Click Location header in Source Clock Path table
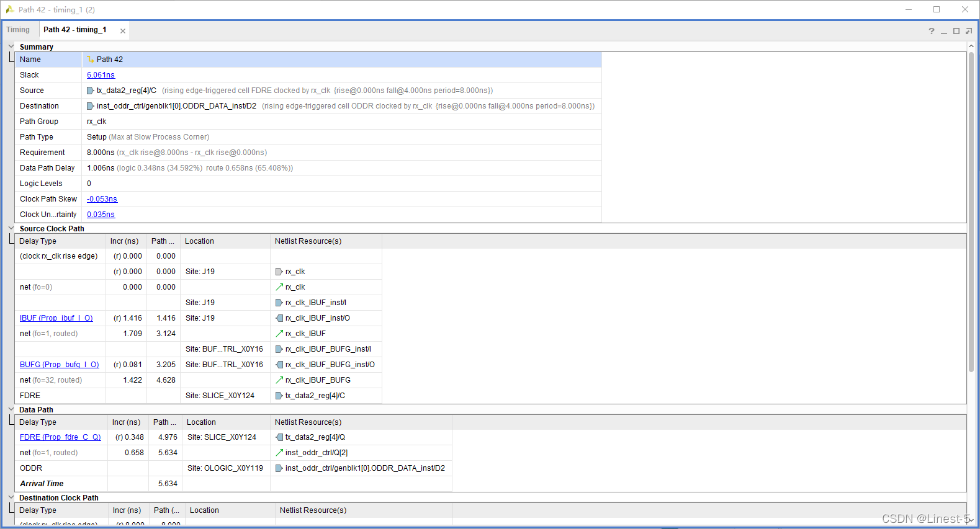This screenshot has width=980, height=529. click(225, 241)
